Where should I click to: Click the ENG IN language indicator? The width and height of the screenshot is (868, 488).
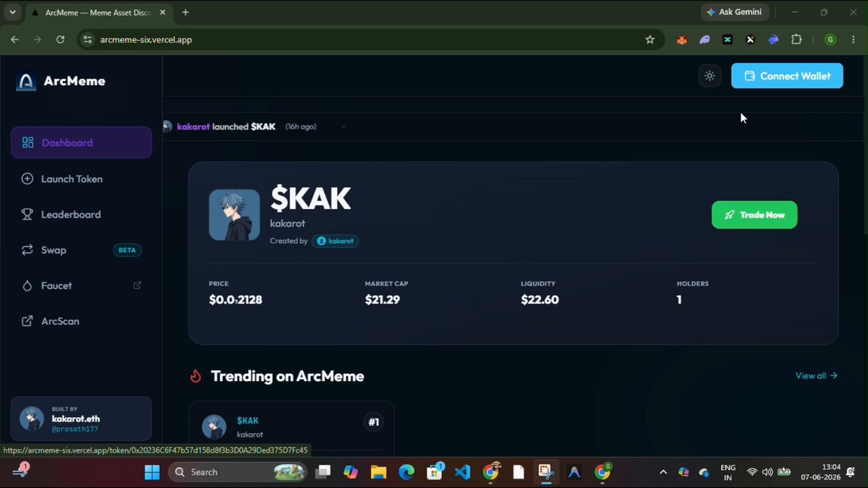tap(728, 472)
